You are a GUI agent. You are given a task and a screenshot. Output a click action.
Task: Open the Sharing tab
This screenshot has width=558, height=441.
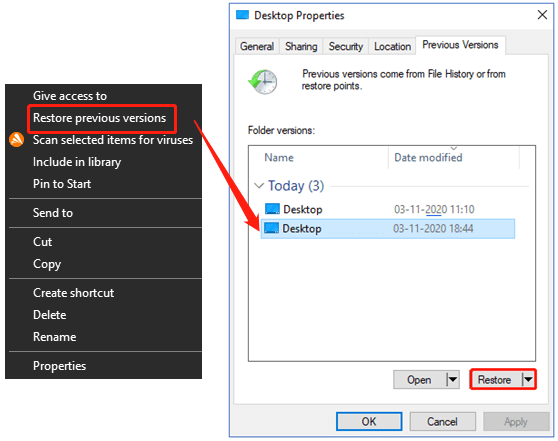click(x=301, y=46)
